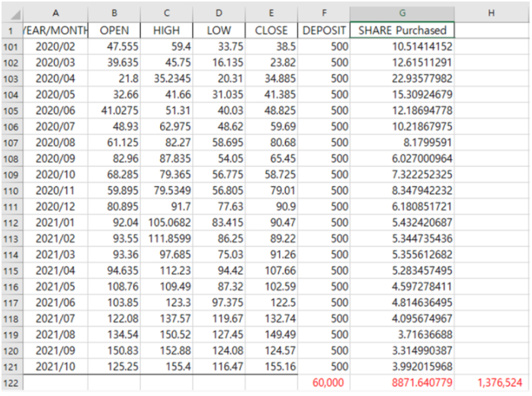Select cell with date 2020/02
The image size is (532, 396).
pyautogui.click(x=56, y=46)
